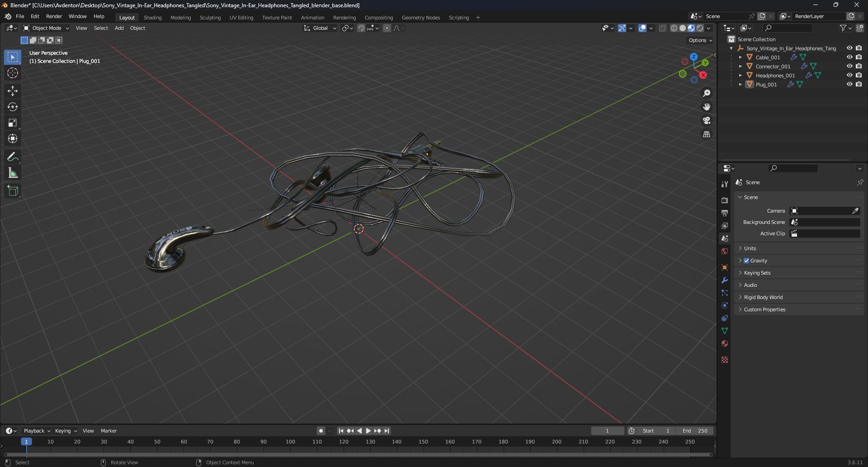Click the timeline current frame marker

click(x=26, y=442)
